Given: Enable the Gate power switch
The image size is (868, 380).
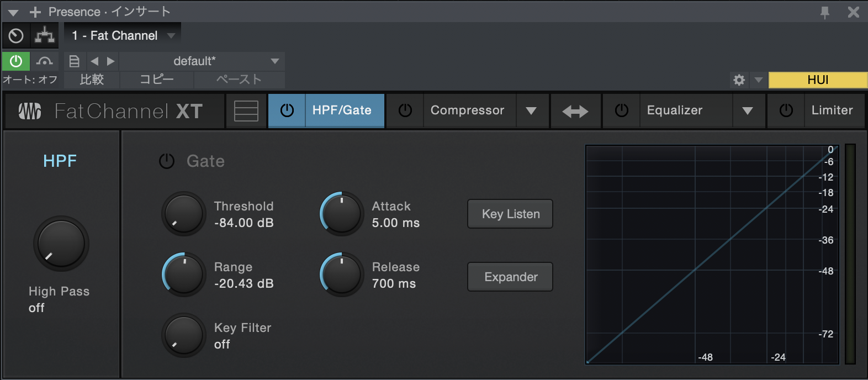Looking at the screenshot, I should pos(167,161).
